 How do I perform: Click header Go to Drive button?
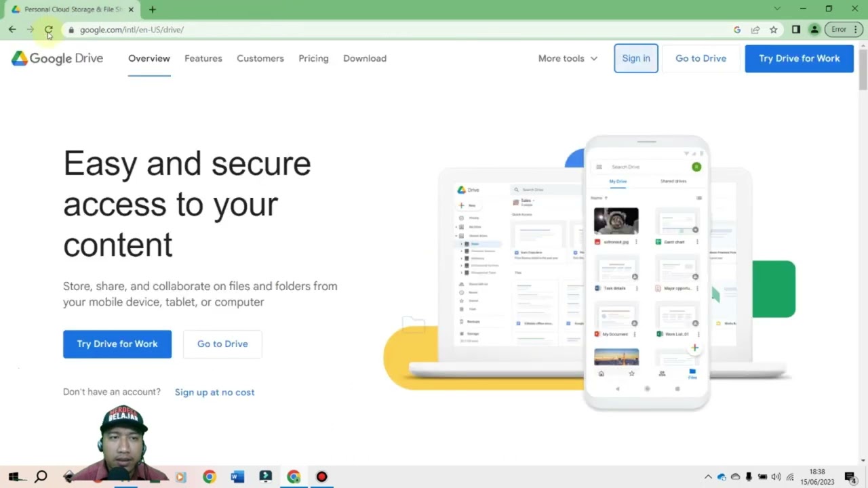coord(701,58)
